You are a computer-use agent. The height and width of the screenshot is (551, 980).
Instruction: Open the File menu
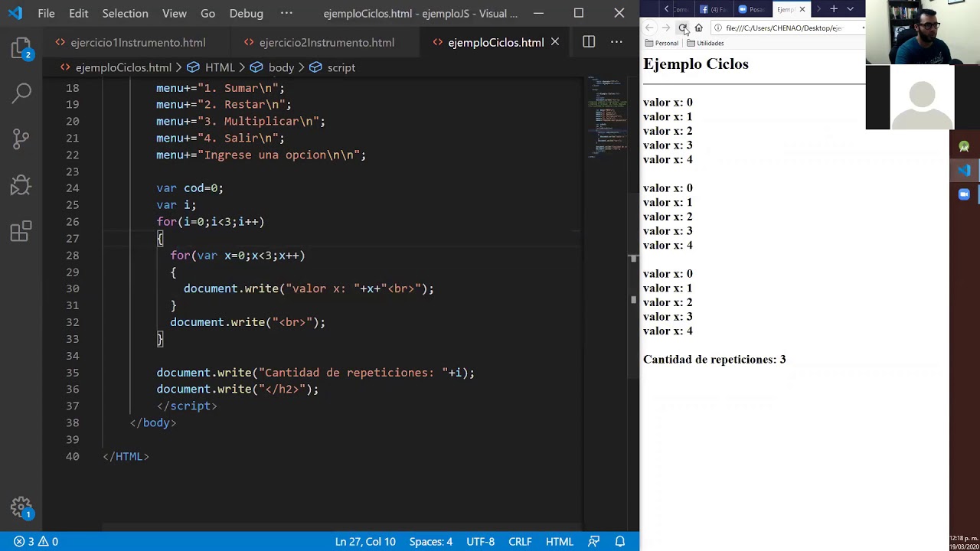[x=46, y=13]
